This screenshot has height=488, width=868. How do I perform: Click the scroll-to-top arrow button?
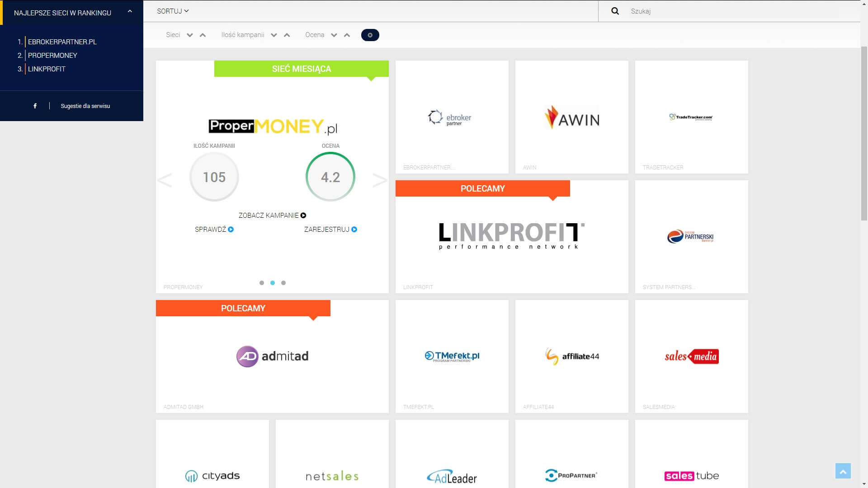tap(843, 471)
